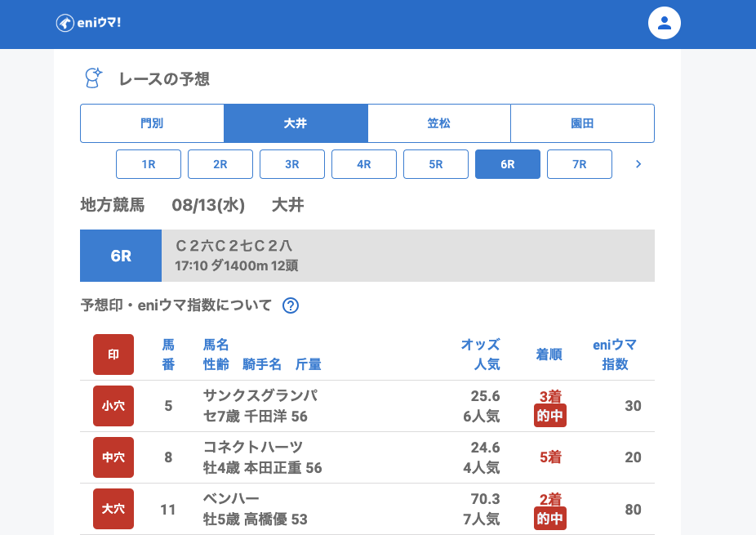Select the active 6R race button
756x535 pixels.
(x=508, y=164)
